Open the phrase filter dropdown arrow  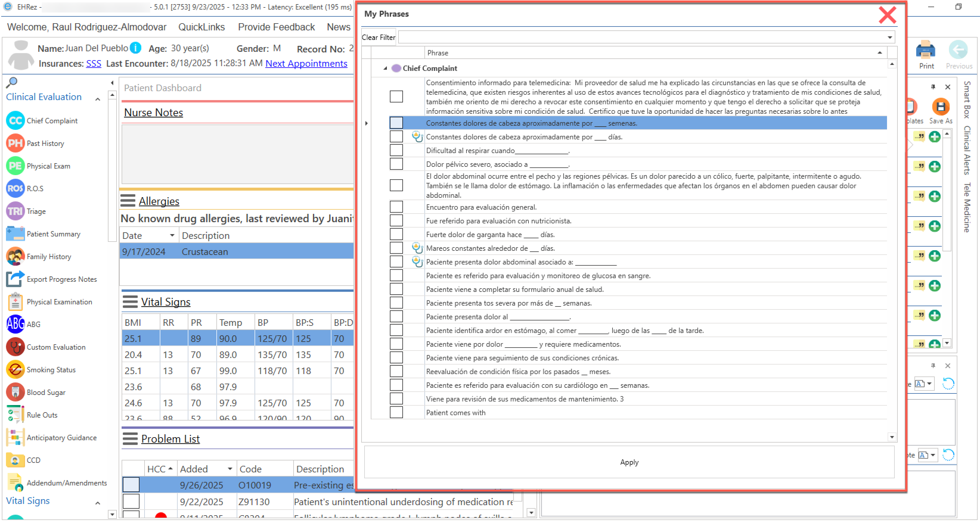[x=889, y=37]
